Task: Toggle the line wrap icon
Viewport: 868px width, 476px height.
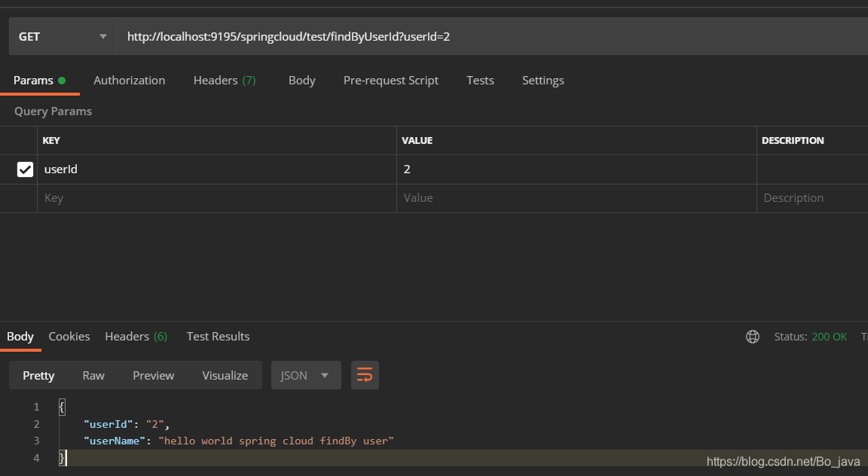Action: coord(365,375)
